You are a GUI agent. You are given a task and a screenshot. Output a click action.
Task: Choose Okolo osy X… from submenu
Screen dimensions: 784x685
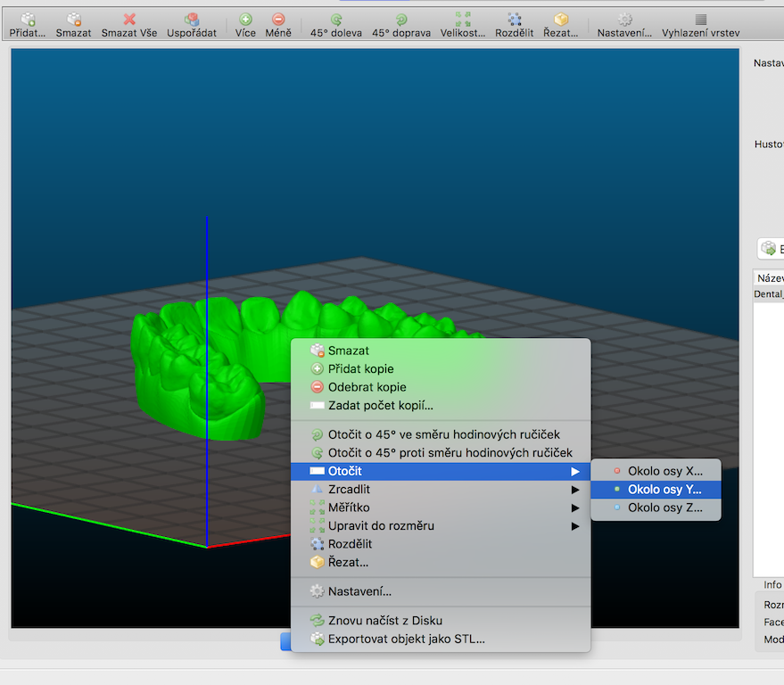(664, 471)
